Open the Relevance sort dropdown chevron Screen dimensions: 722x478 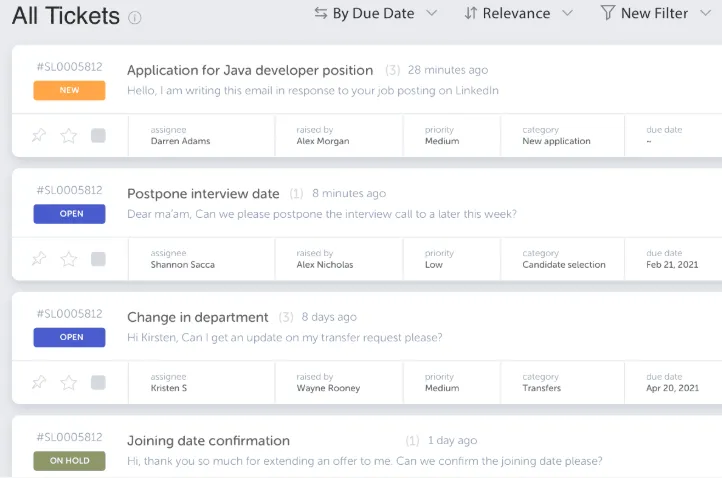(x=568, y=13)
